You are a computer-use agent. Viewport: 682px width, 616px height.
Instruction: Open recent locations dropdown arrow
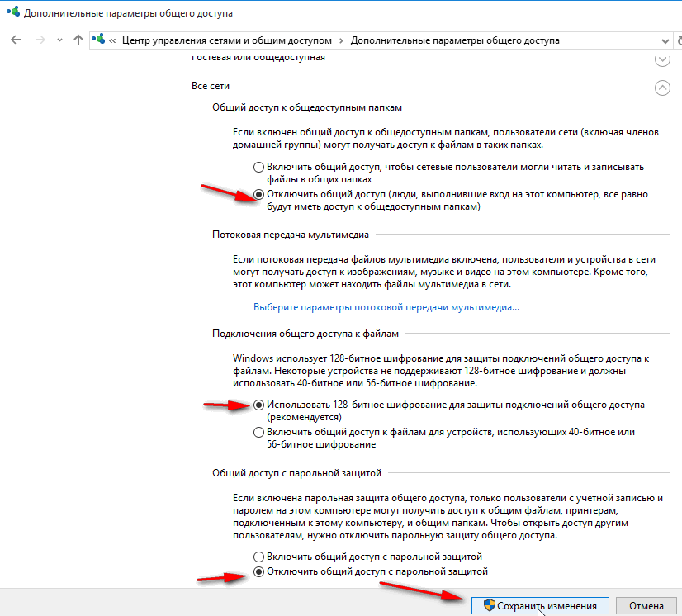point(59,40)
